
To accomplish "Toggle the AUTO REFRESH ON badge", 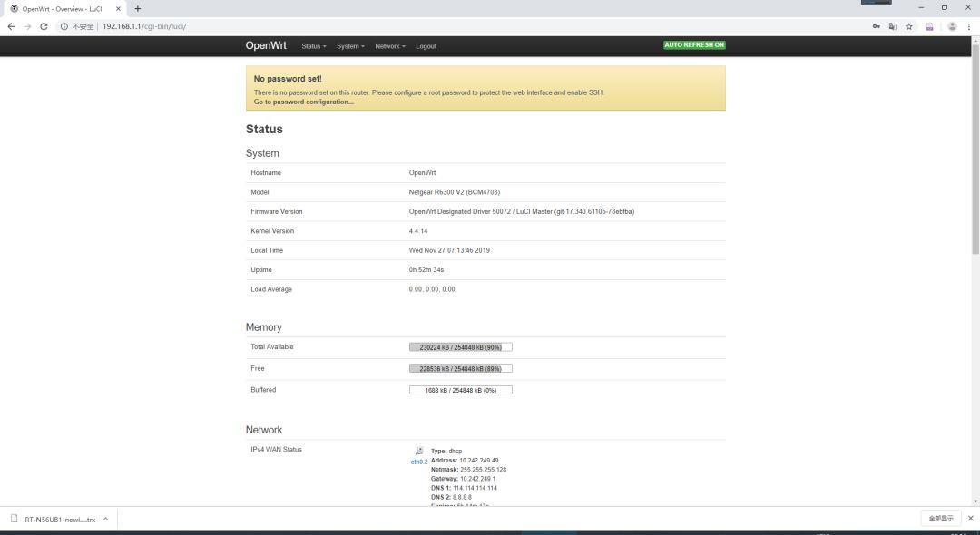I will [694, 45].
